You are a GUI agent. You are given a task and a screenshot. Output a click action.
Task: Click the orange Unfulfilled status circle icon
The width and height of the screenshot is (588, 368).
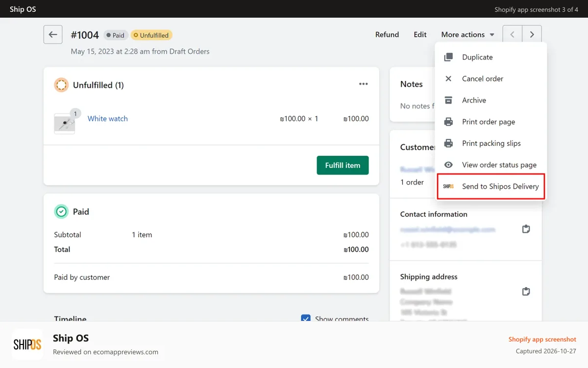(61, 85)
